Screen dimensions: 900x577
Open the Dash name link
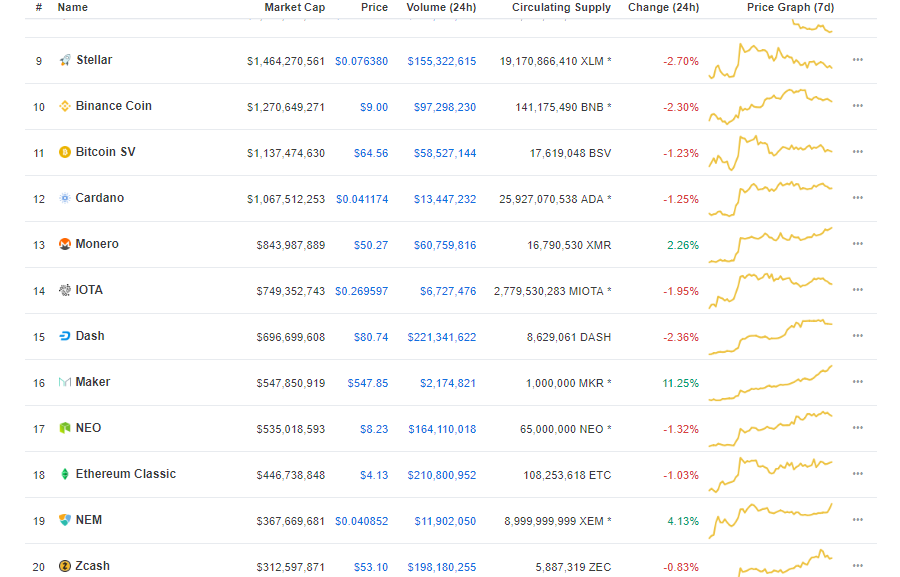point(90,335)
